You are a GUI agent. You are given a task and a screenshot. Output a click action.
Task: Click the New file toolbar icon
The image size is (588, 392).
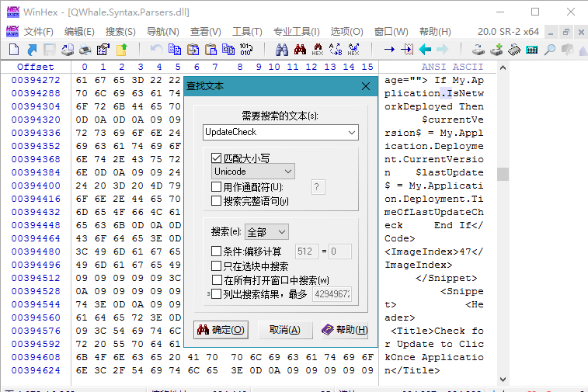14,49
